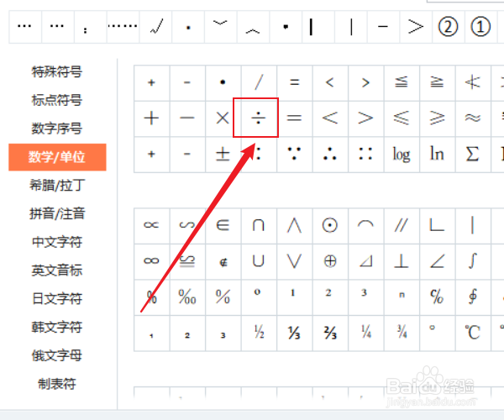The height and width of the screenshot is (420, 504).
Task: Insert the union ∪ symbol
Action: pos(259,261)
